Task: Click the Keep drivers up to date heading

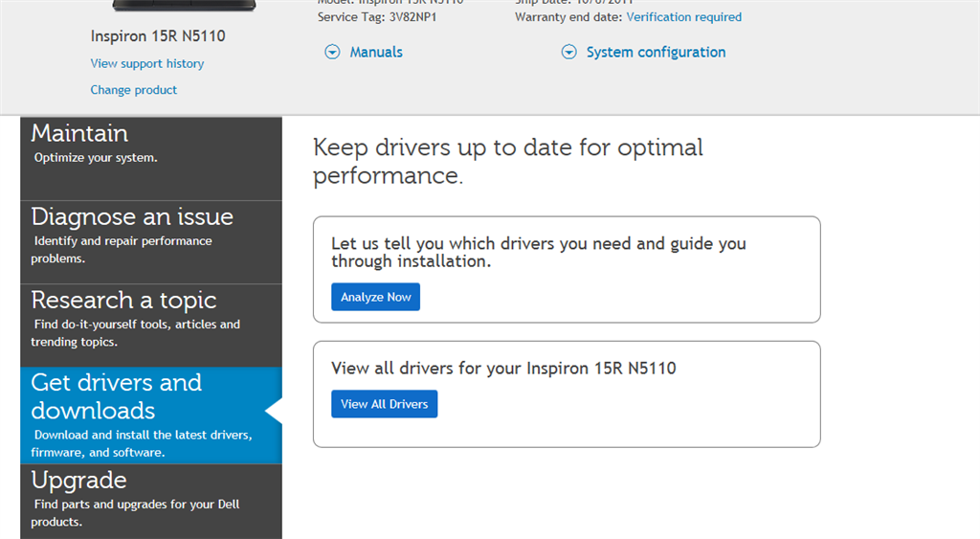Action: [x=507, y=162]
